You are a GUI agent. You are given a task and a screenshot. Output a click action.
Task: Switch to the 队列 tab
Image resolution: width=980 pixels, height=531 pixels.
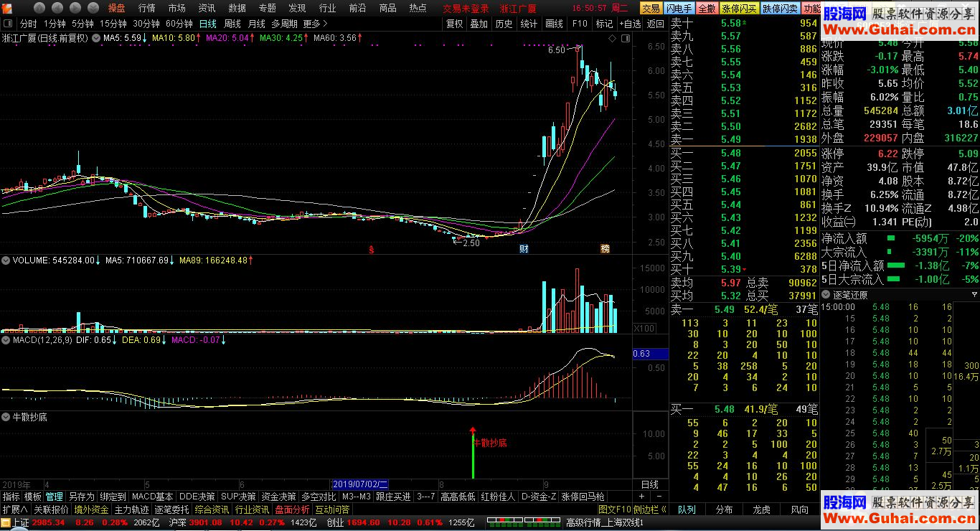click(687, 509)
